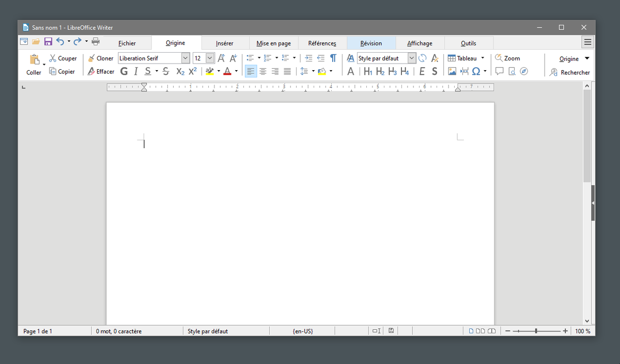The image size is (620, 364).
Task: Align text right
Action: click(x=275, y=71)
